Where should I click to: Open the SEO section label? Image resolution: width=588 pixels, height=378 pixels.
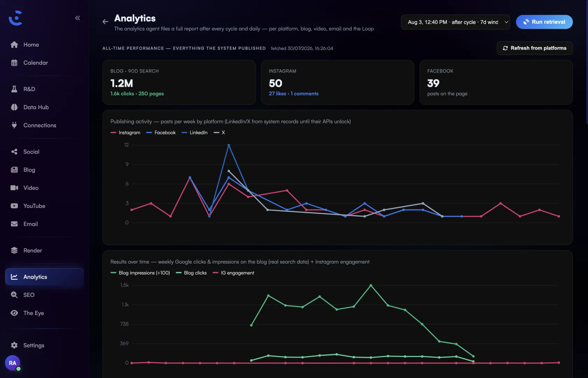coord(29,295)
